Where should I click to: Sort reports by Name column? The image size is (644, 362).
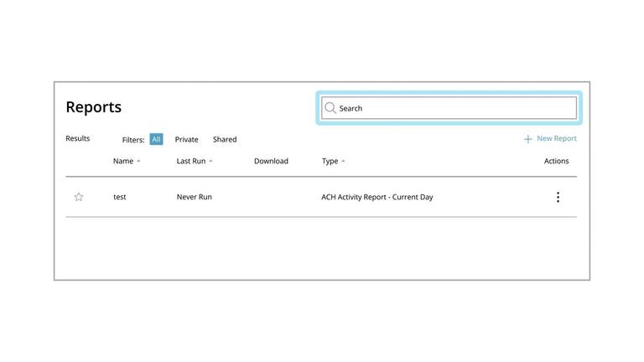coord(127,161)
